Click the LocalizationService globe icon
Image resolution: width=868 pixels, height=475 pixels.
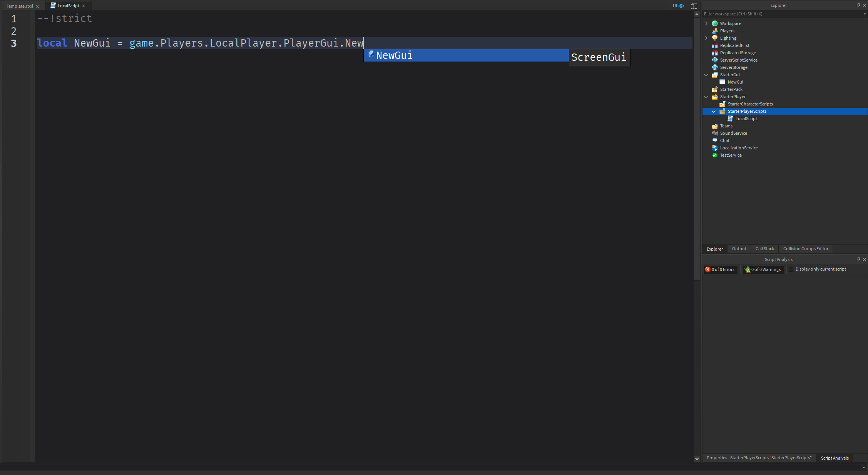(x=715, y=148)
